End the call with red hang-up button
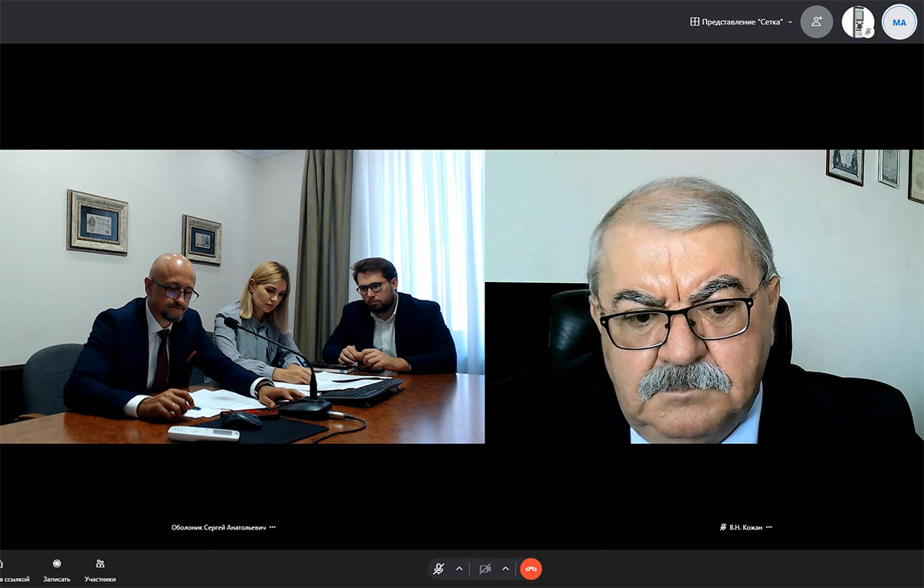 pyautogui.click(x=531, y=569)
